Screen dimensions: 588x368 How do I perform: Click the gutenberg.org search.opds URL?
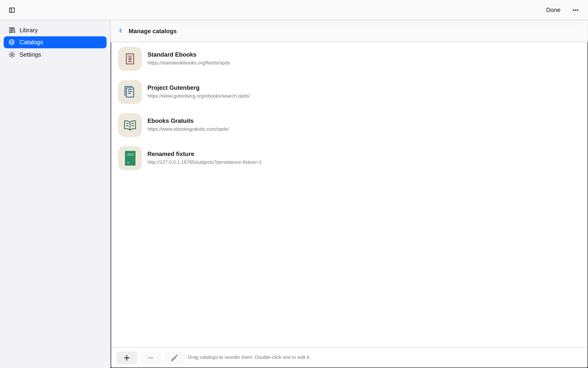pos(198,96)
